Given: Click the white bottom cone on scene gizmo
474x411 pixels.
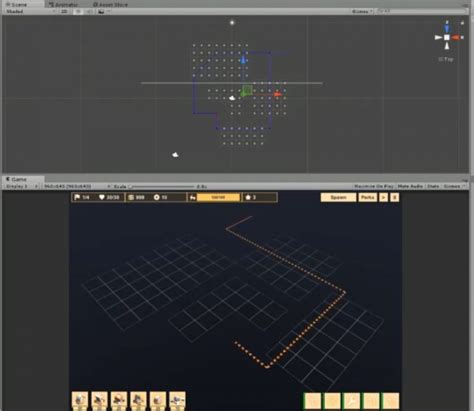Looking at the screenshot, I should [x=447, y=46].
